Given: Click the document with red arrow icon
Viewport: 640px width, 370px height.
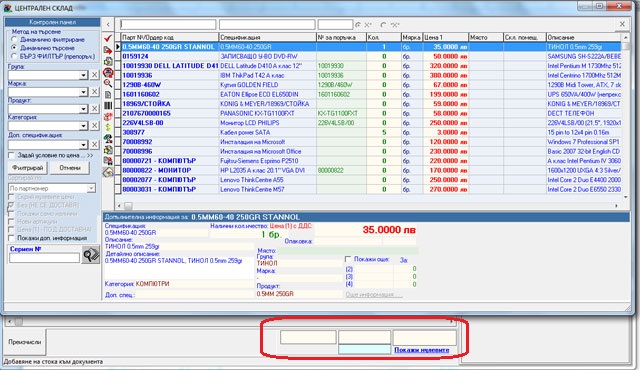Looking at the screenshot, I should pos(108,50).
